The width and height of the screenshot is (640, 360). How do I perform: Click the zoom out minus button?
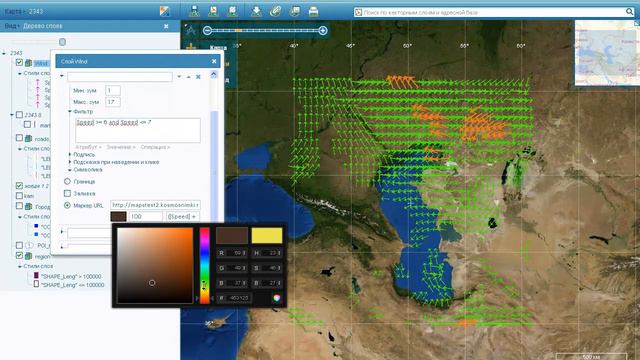(207, 31)
